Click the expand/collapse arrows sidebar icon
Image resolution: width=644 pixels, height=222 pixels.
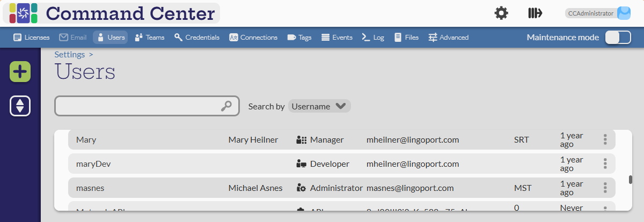click(20, 106)
